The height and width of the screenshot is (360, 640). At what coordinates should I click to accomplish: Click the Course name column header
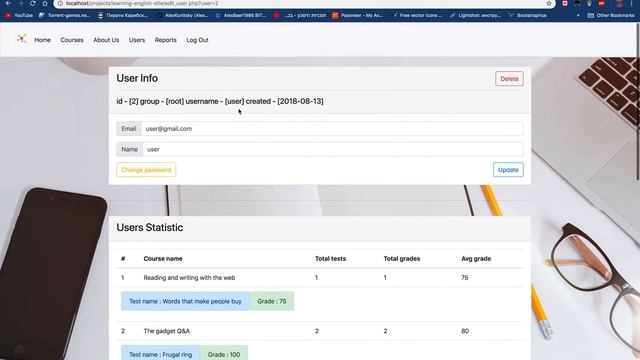pyautogui.click(x=163, y=259)
